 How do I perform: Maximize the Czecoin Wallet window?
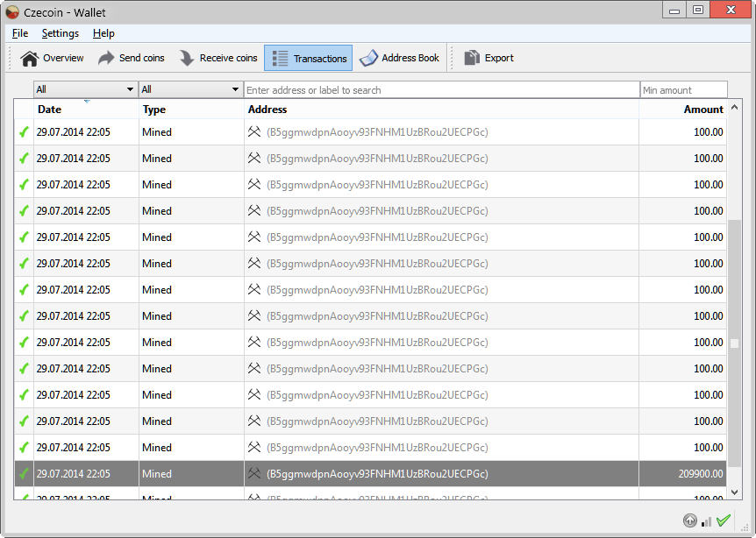697,10
